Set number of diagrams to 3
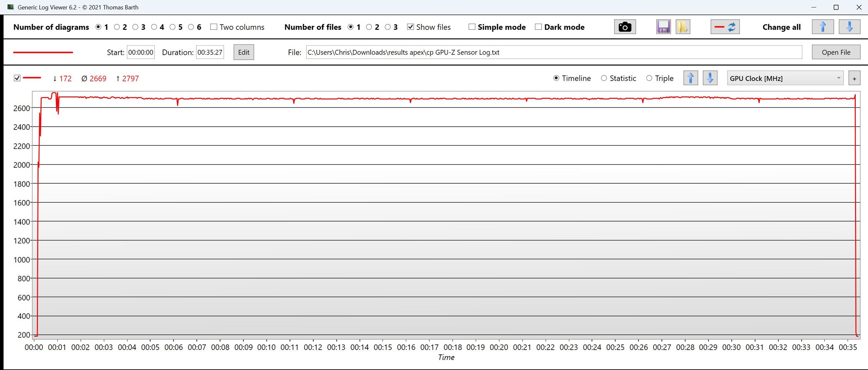 [135, 27]
